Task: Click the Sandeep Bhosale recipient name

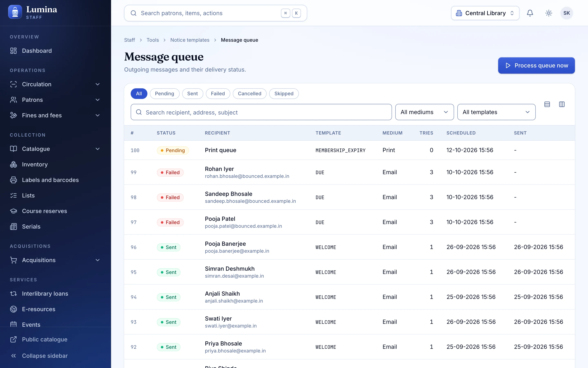Action: point(228,194)
